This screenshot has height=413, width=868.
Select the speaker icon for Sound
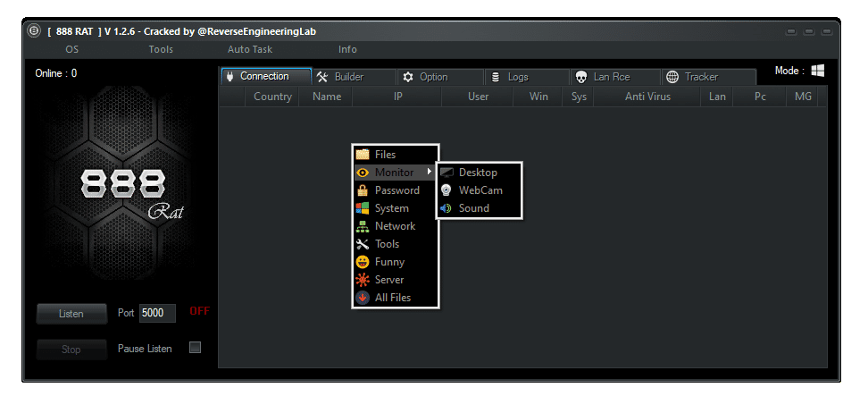tap(447, 208)
